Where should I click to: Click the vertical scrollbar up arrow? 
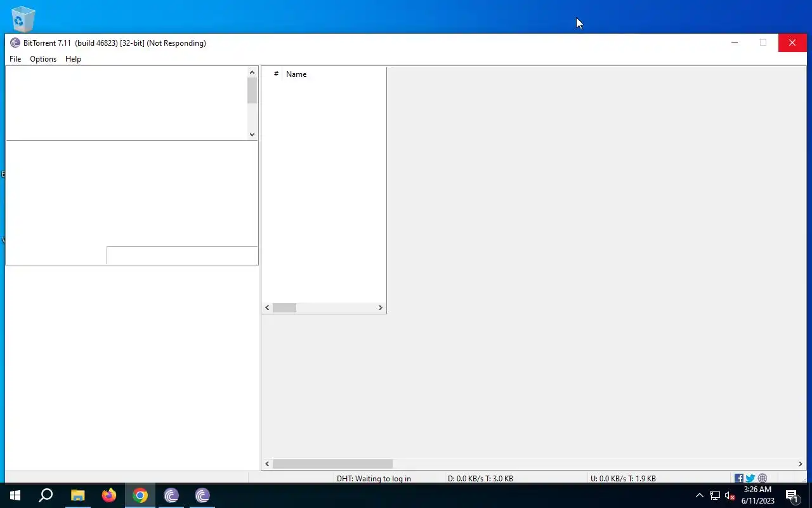[252, 72]
